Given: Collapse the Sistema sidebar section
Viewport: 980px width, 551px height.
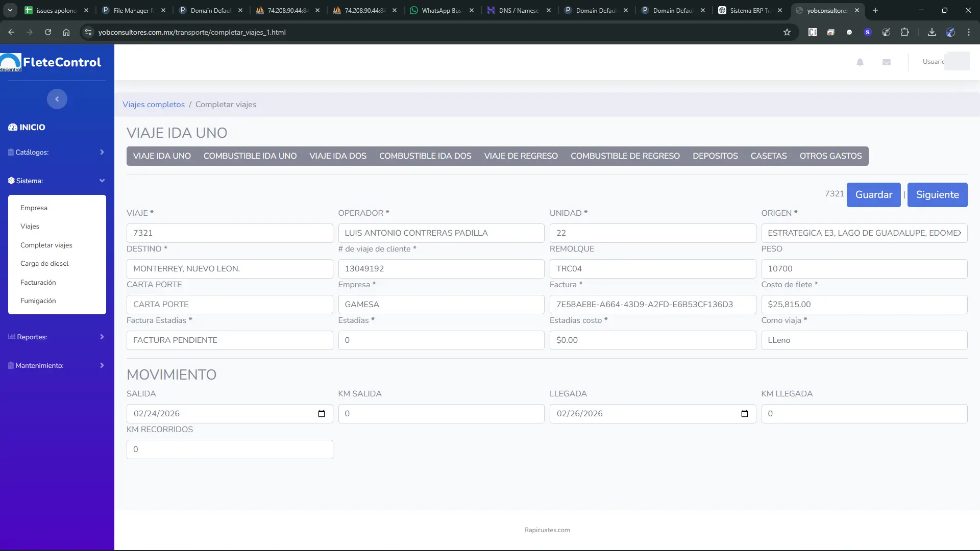Looking at the screenshot, I should 57,181.
